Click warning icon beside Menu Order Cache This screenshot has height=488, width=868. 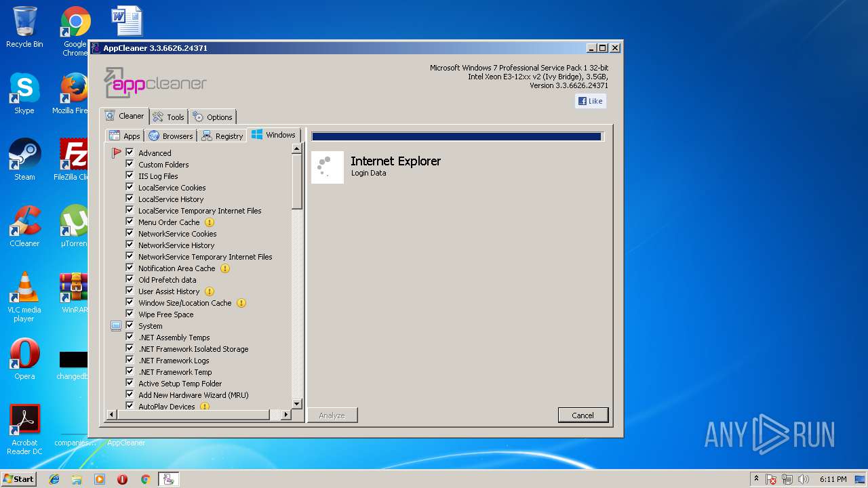tap(210, 222)
